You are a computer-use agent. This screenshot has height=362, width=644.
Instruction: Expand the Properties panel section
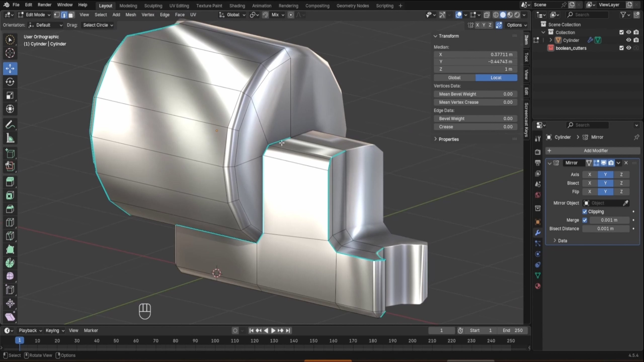pyautogui.click(x=448, y=139)
